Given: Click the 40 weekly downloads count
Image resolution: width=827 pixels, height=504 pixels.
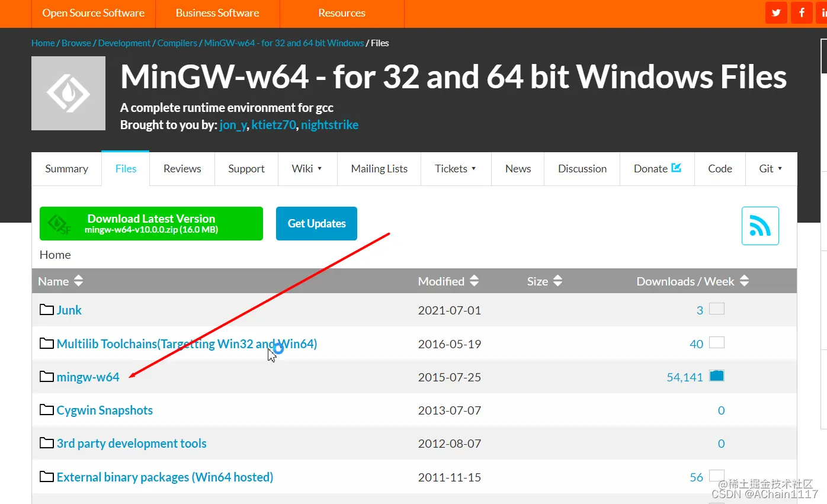Looking at the screenshot, I should (696, 344).
